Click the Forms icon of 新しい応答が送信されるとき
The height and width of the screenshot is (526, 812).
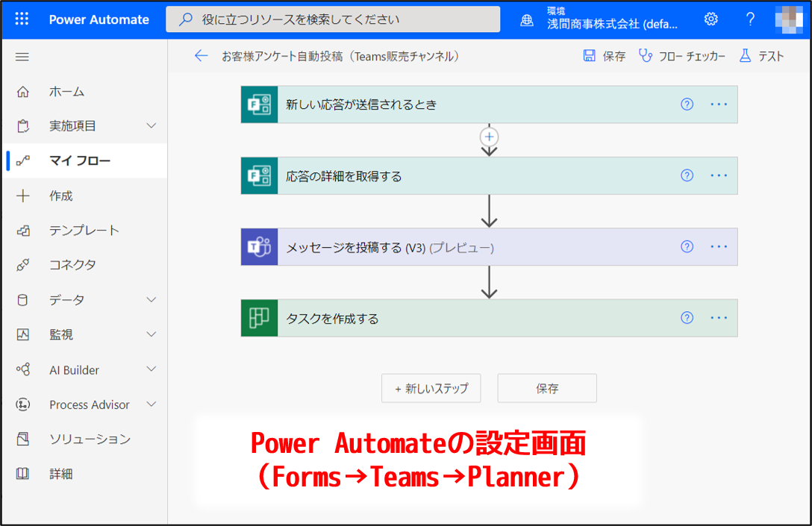[260, 104]
